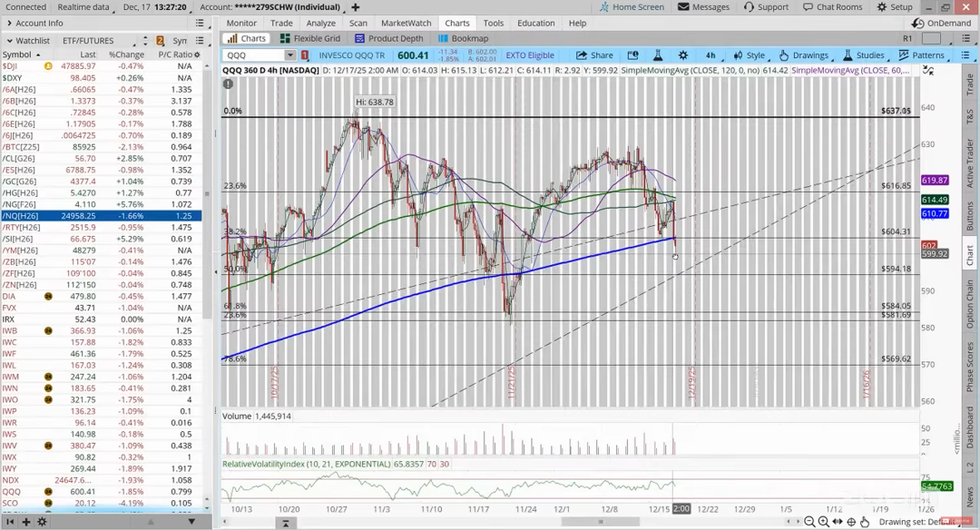This screenshot has height=530, width=980.
Task: Open the Drawings menu
Action: (805, 55)
